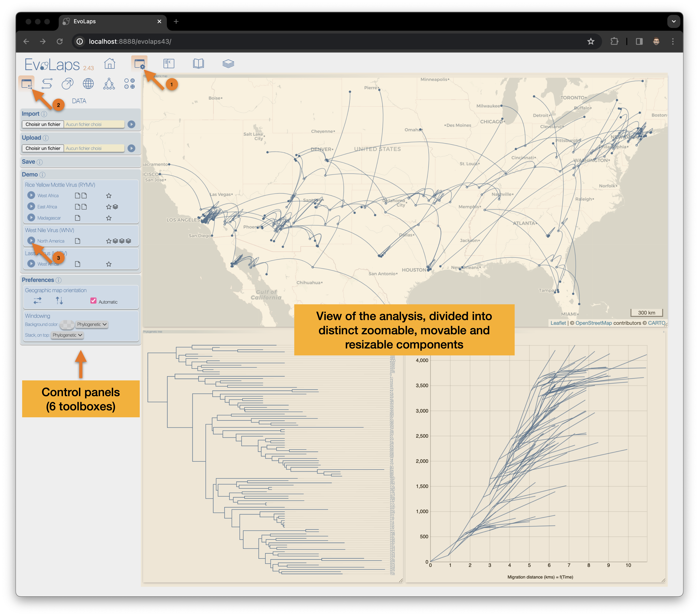Screen dimensions: 699x616
Task: Show info for the Preferences section
Action: [59, 280]
